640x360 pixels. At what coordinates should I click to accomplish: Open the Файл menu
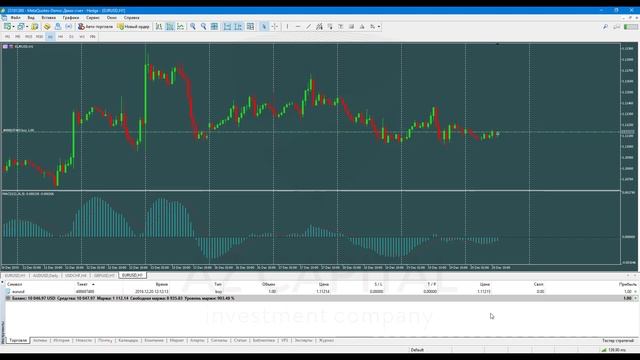coord(16,18)
